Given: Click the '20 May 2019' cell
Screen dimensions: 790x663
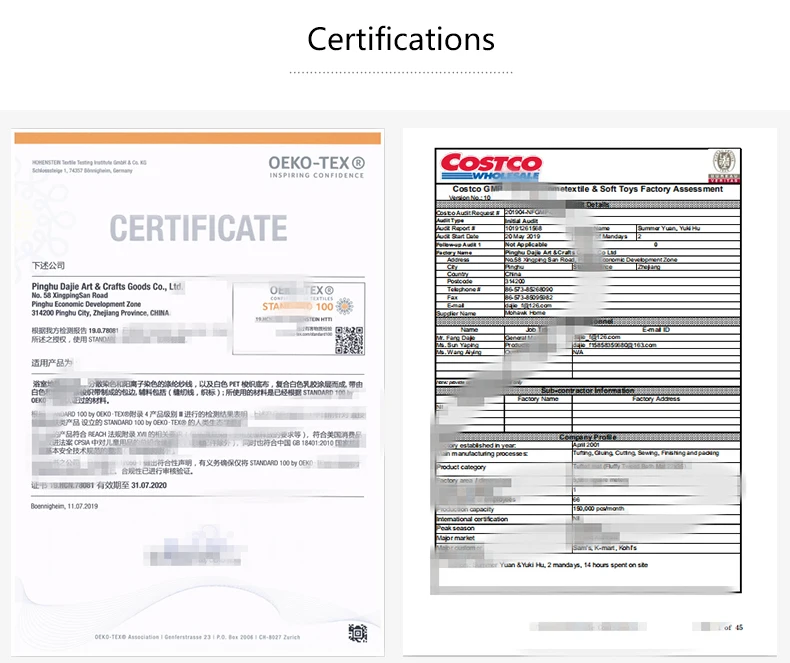Looking at the screenshot, I should [522, 236].
